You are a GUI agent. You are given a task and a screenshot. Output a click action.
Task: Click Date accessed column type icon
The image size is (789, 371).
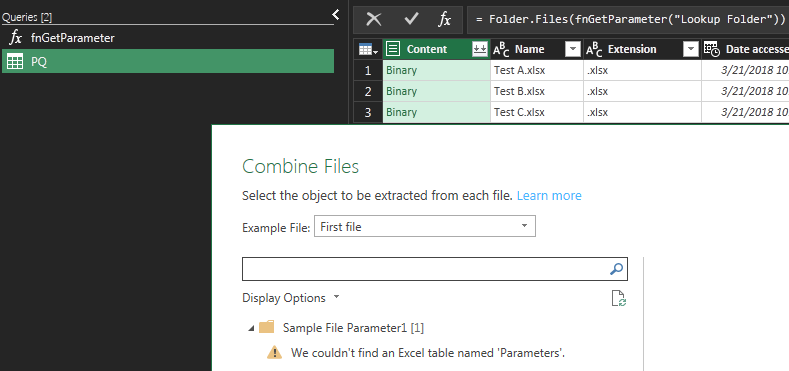coord(712,49)
